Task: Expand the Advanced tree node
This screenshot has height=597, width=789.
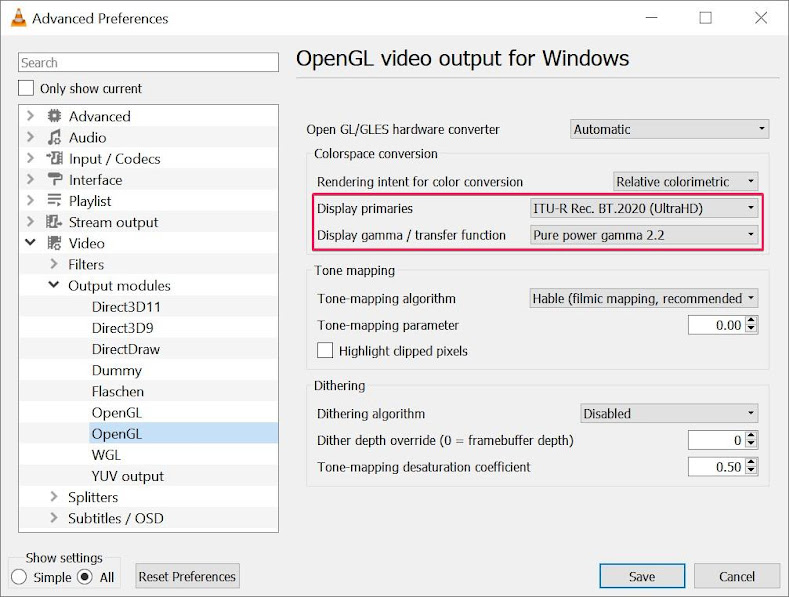Action: pos(30,116)
